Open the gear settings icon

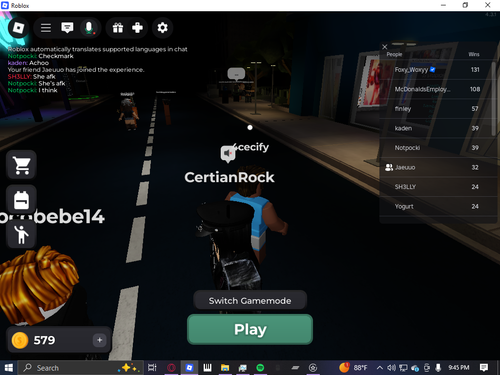point(162,28)
